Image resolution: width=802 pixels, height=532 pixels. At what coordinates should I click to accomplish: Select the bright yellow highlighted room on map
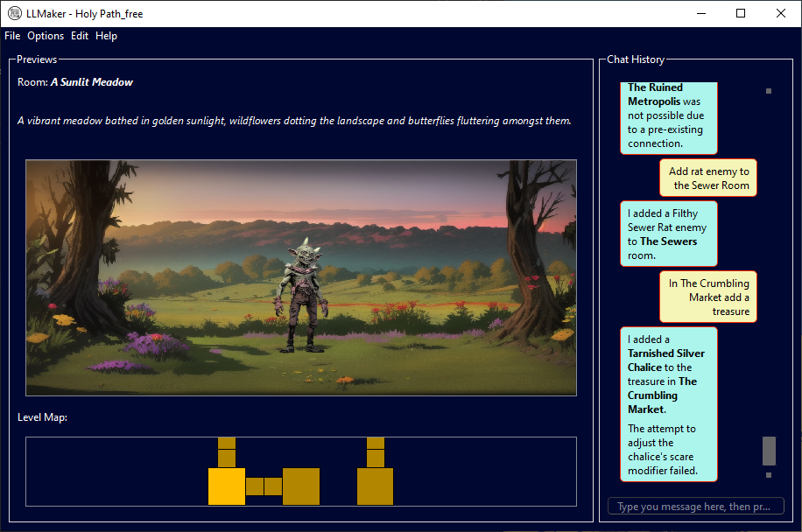click(x=227, y=486)
